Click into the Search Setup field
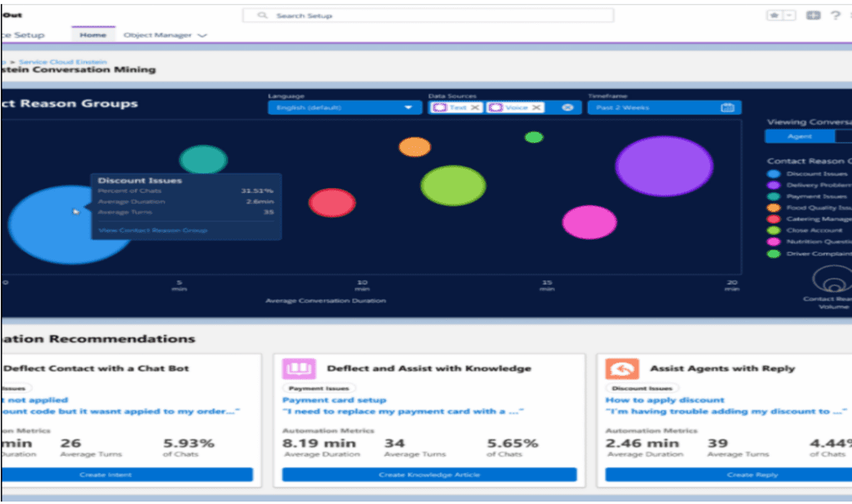 point(428,16)
